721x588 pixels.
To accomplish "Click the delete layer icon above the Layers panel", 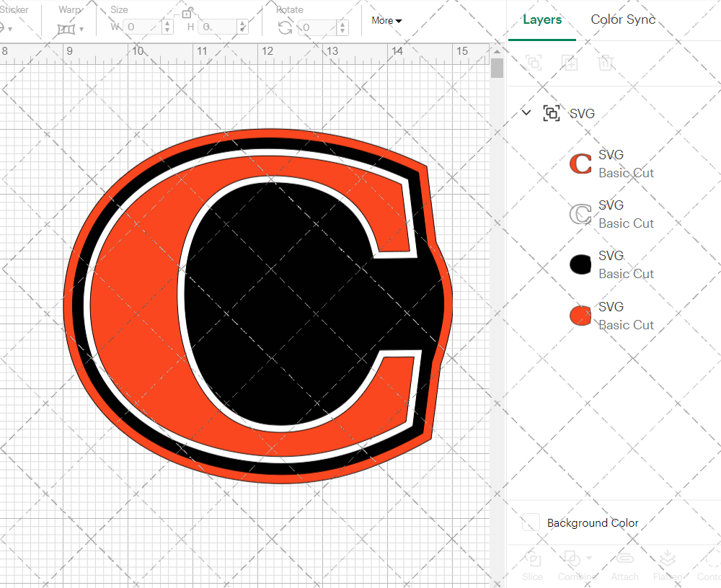I will click(606, 63).
